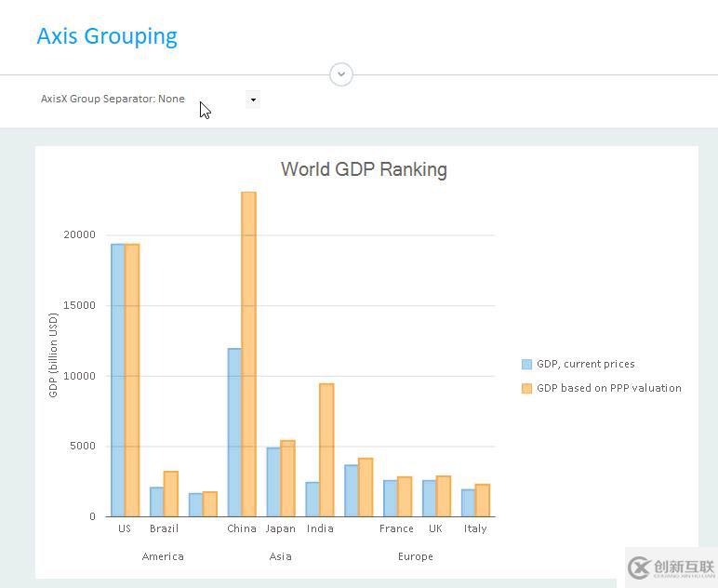Collapse the options panel with the circular chevron
718x588 pixels.
pyautogui.click(x=341, y=74)
